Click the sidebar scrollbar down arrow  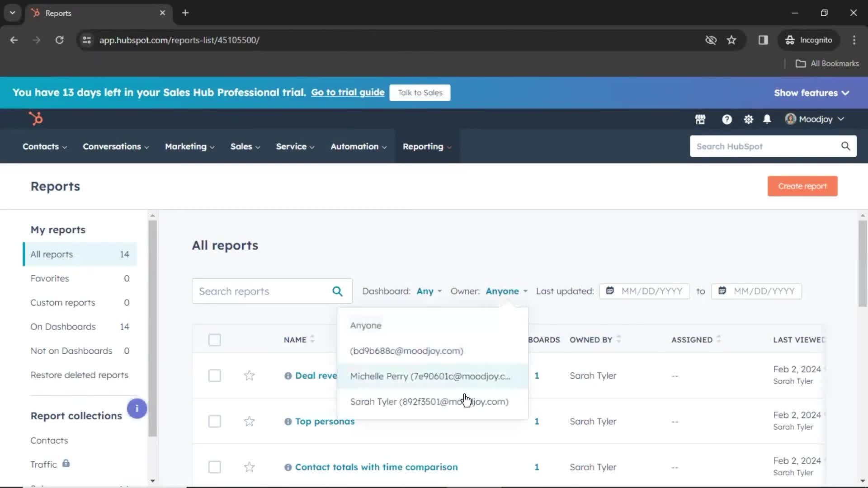pos(152,481)
